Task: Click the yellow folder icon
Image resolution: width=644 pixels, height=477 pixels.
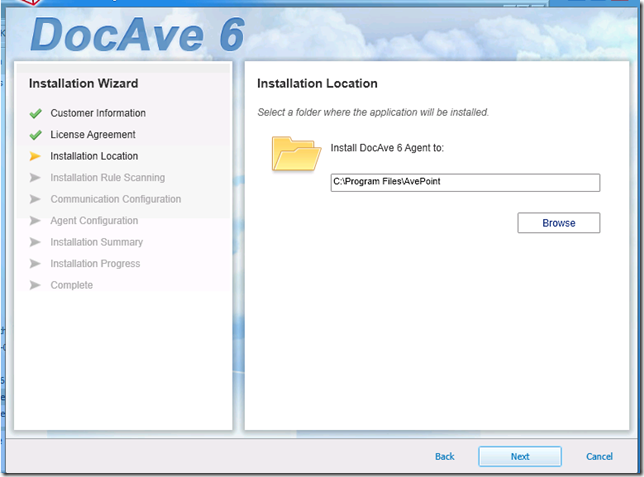Action: (x=296, y=154)
